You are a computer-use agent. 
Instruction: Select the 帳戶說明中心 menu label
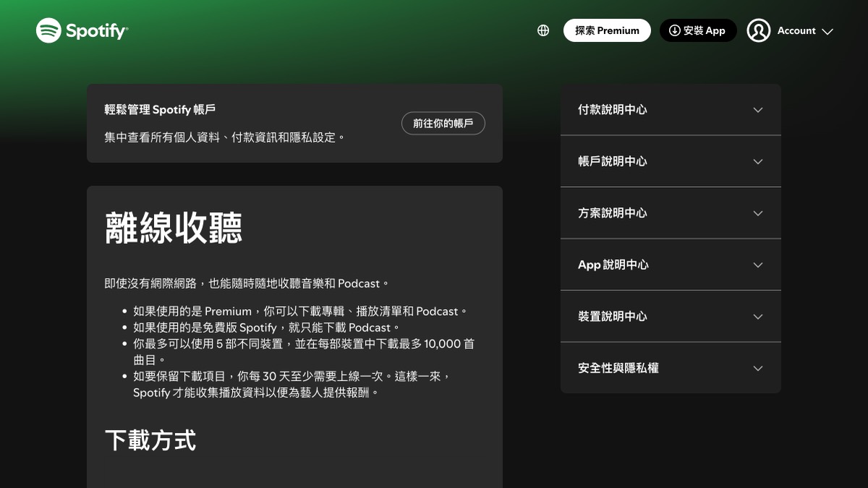click(x=612, y=161)
